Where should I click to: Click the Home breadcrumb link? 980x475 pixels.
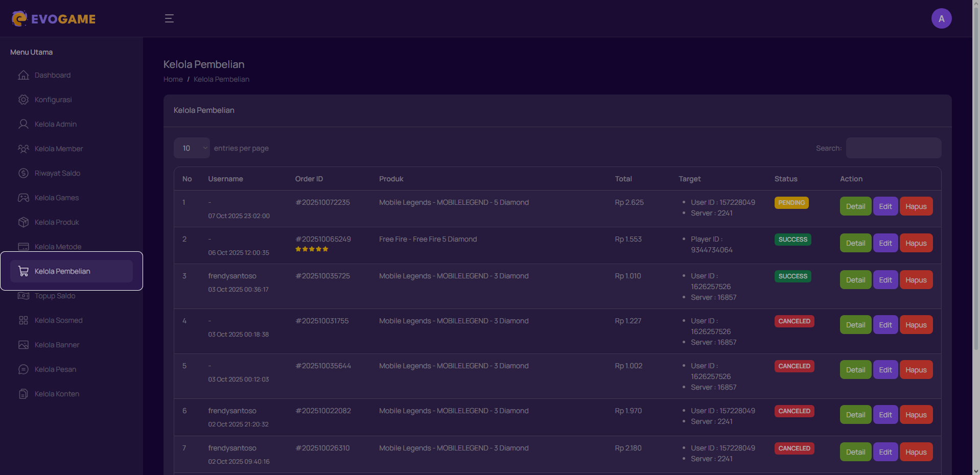(x=173, y=79)
